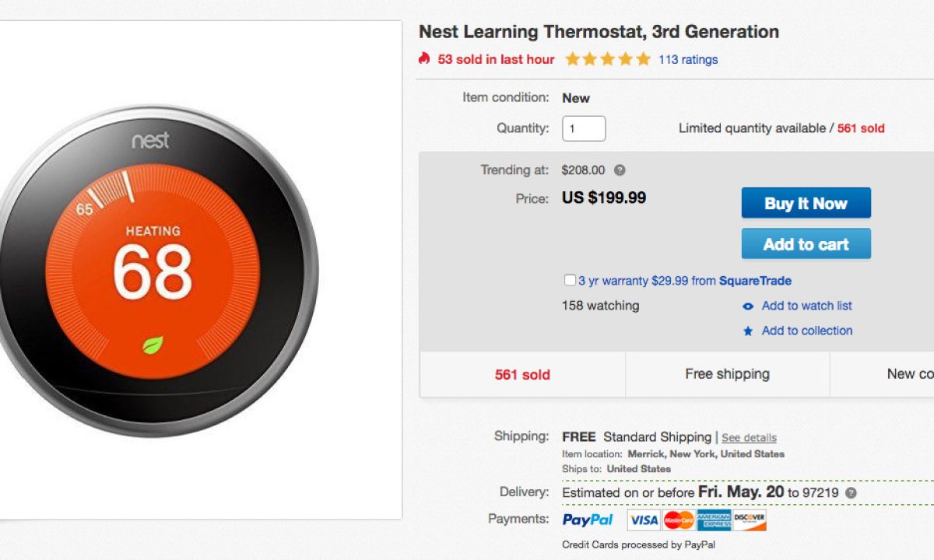Click the American Express card icon

coord(714,520)
